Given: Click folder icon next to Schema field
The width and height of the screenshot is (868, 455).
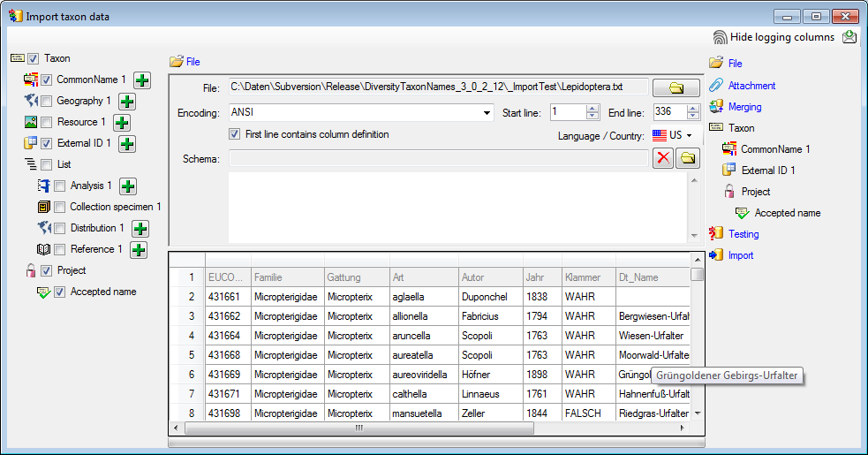Looking at the screenshot, I should point(687,158).
